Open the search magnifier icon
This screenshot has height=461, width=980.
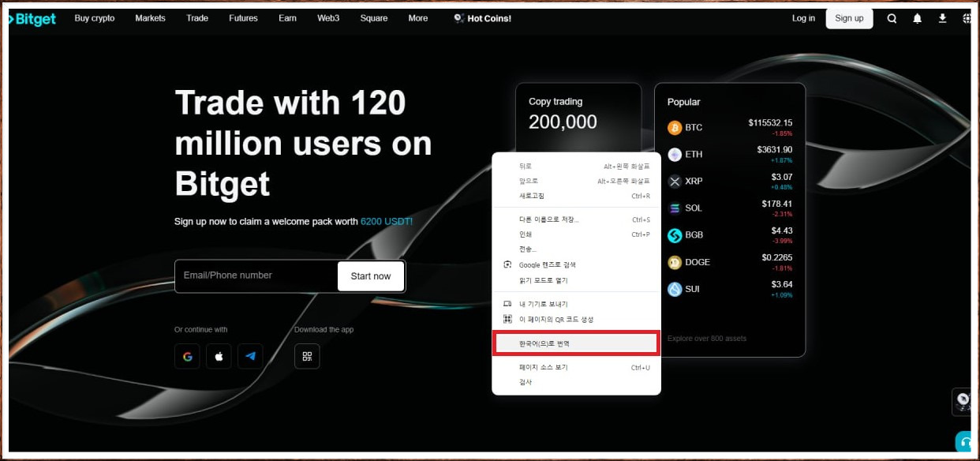pyautogui.click(x=892, y=19)
